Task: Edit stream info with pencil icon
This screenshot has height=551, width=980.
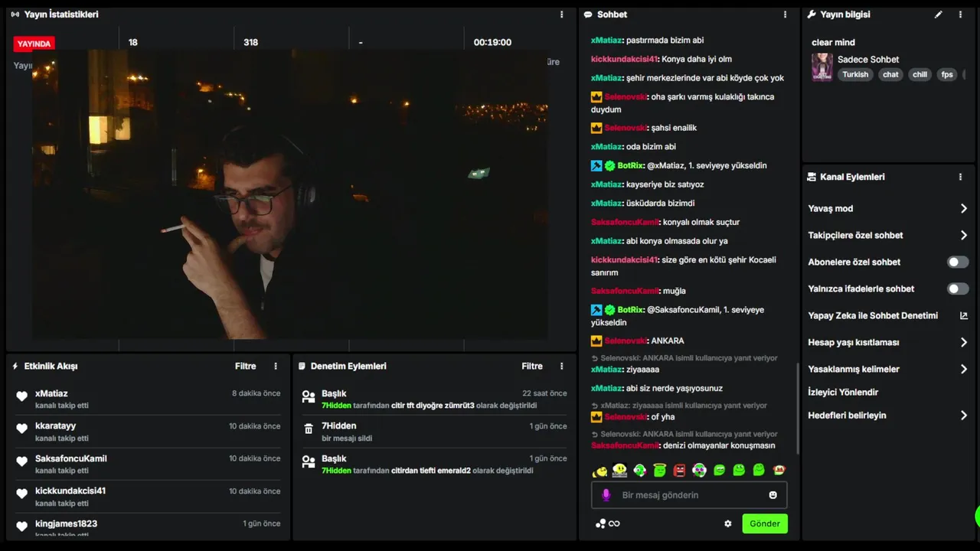Action: (x=939, y=15)
